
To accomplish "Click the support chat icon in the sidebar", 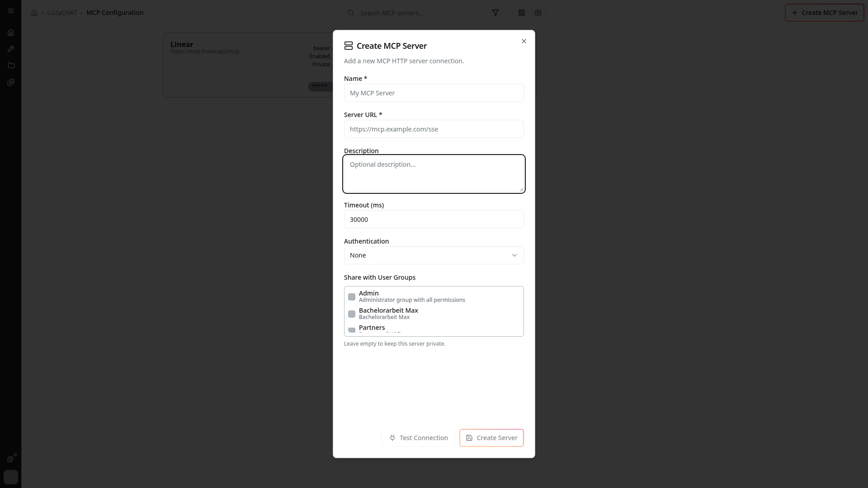I will point(10,459).
